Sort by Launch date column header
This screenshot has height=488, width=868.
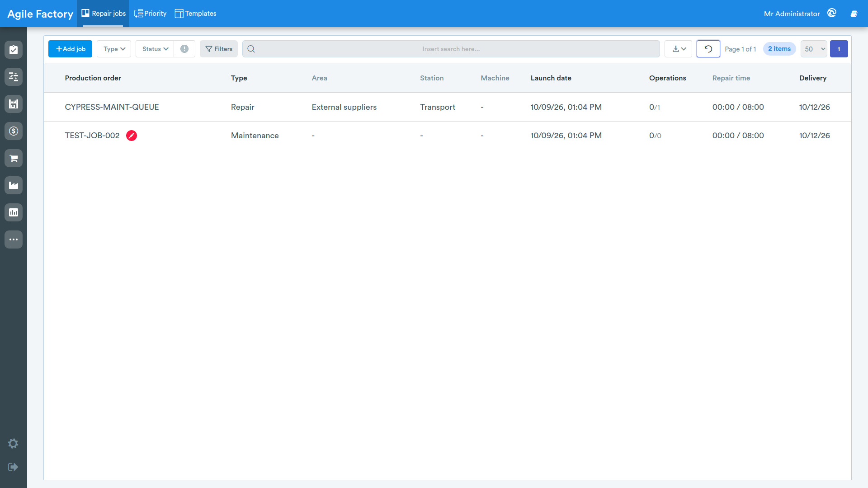pyautogui.click(x=551, y=78)
